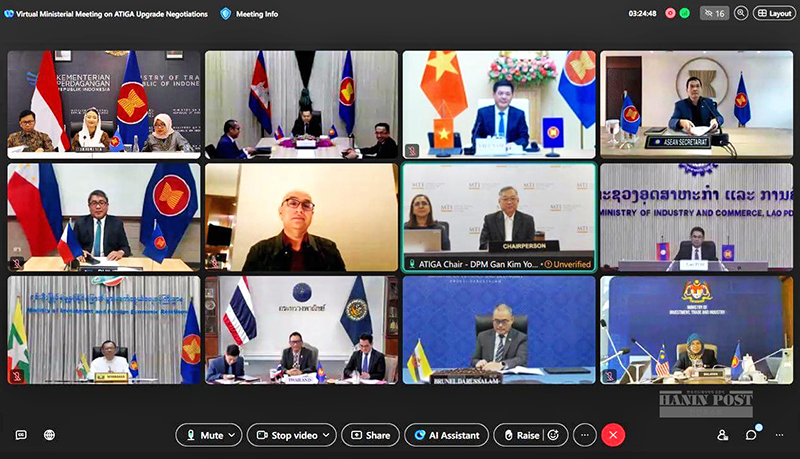The width and height of the screenshot is (800, 459).
Task: Leave the meeting with the red button
Action: click(x=614, y=435)
